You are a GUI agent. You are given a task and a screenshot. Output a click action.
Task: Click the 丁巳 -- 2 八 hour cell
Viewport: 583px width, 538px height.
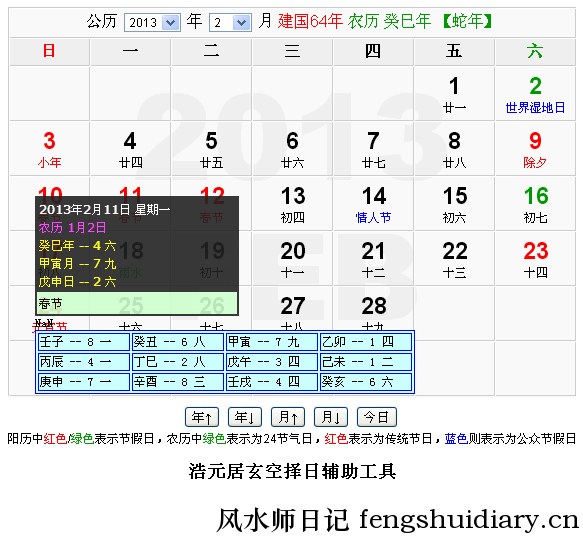(x=178, y=362)
